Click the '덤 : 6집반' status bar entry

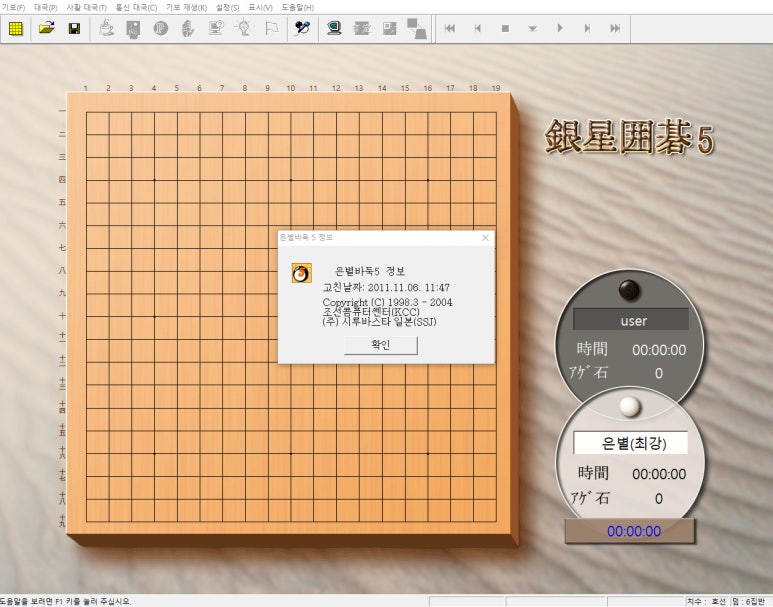pos(748,602)
